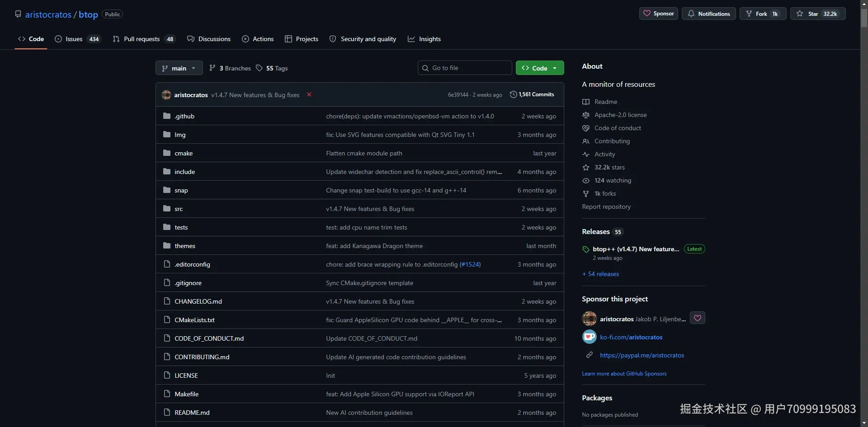
Task: Click the Star icon
Action: tap(800, 14)
